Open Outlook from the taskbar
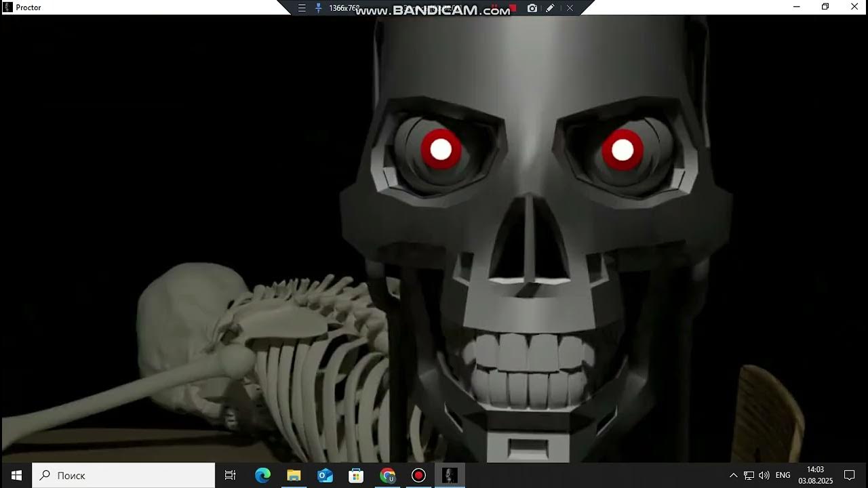Viewport: 868px width, 488px height. click(325, 475)
